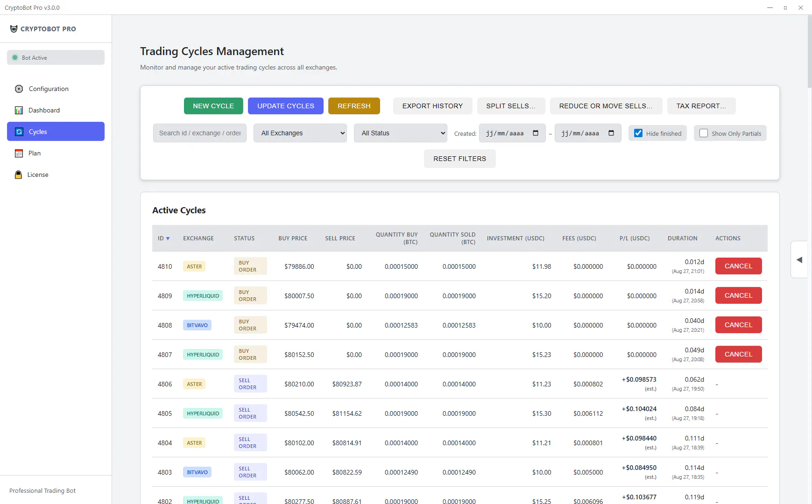Cancel cycle 4808 on BITVAVO

tap(739, 325)
